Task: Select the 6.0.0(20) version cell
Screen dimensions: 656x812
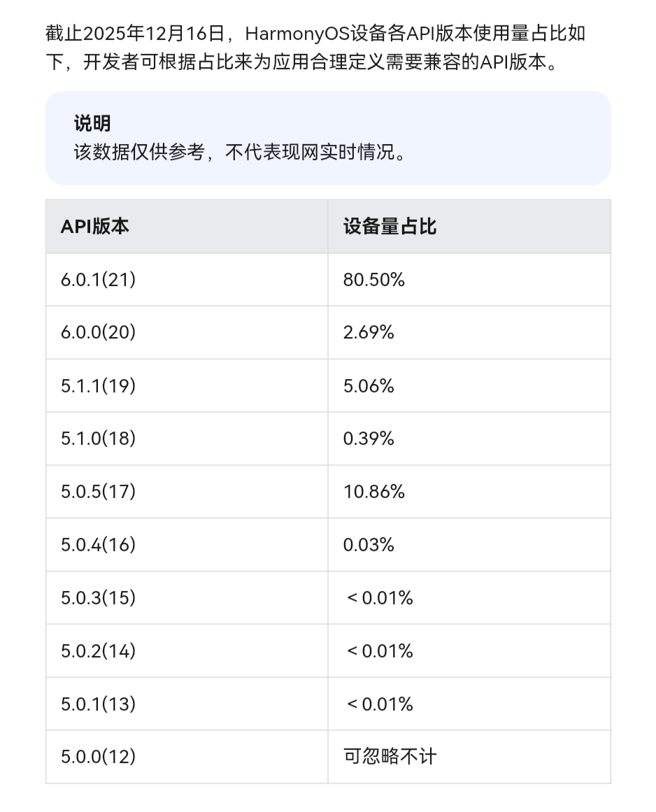Action: coord(98,333)
